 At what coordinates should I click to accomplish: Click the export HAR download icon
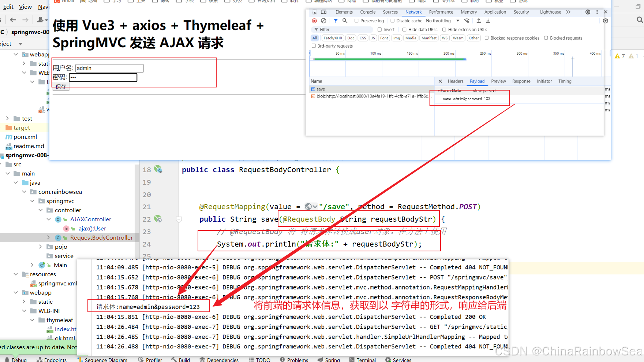pos(488,21)
